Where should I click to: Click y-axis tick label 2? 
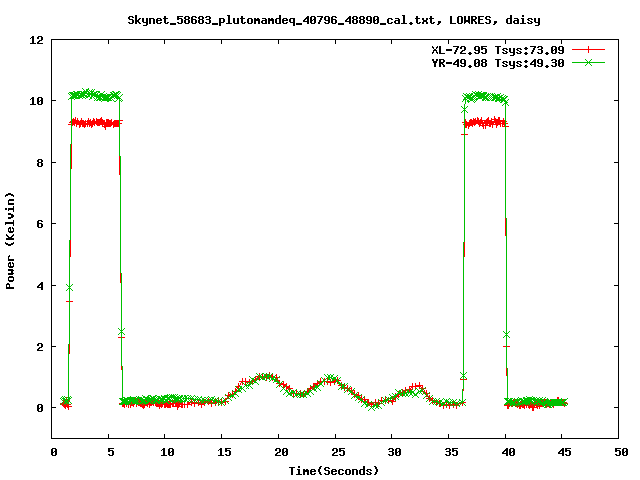coord(40,347)
